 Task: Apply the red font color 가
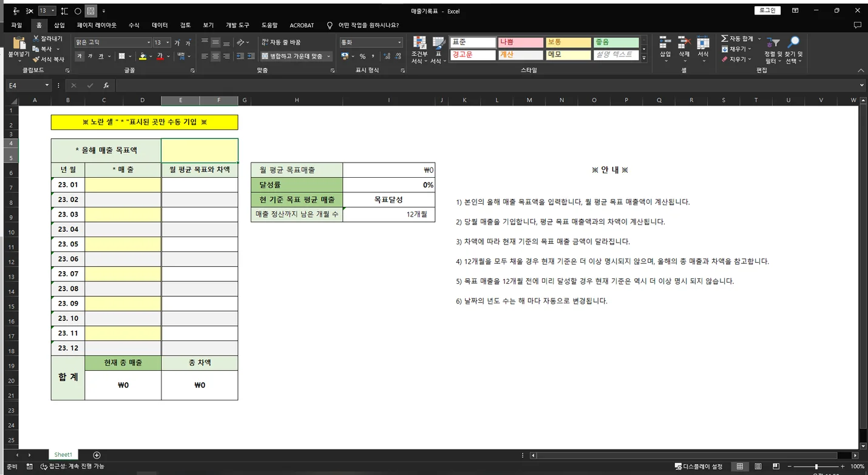pyautogui.click(x=160, y=56)
